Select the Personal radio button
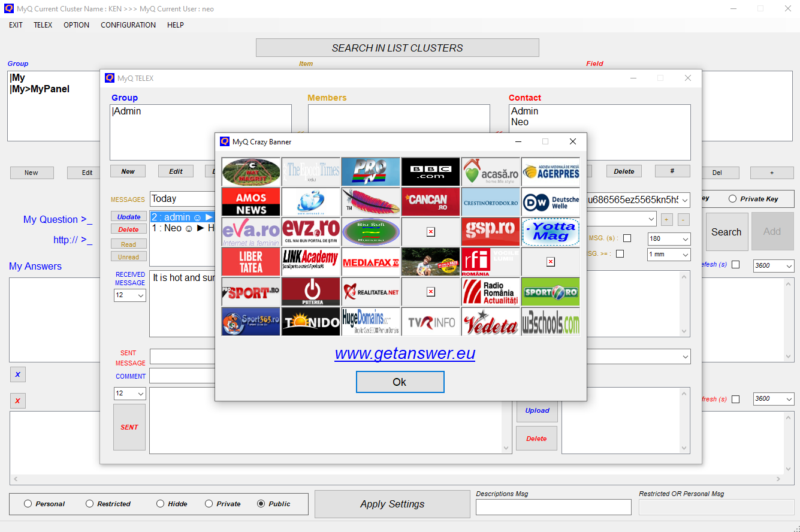The width and height of the screenshot is (800, 532). pos(28,504)
